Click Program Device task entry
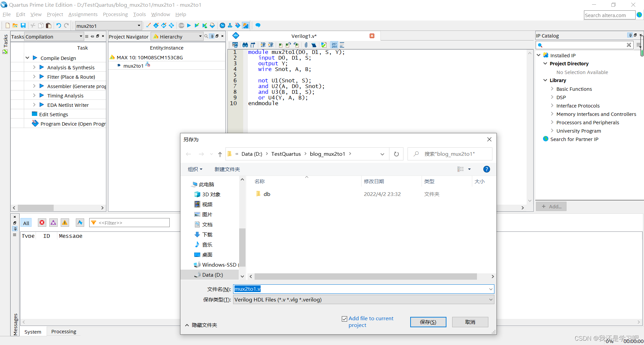Screen dimensions: 644x345 pos(73,124)
